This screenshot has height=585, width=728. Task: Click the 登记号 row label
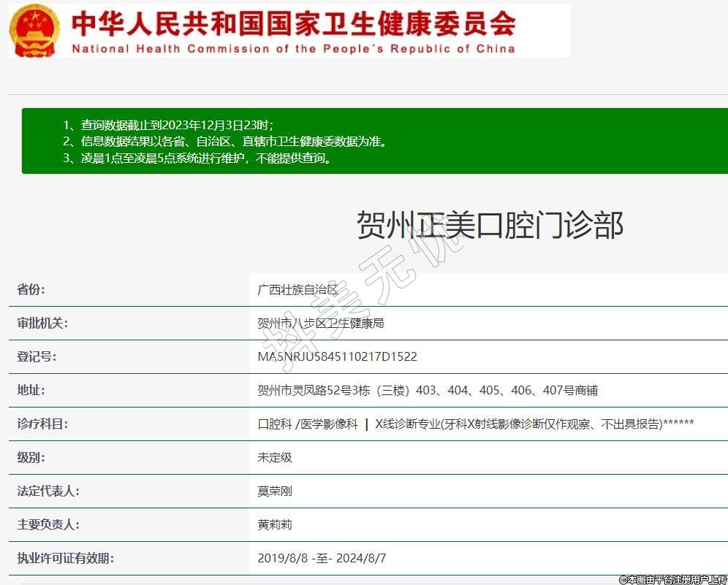click(x=37, y=356)
